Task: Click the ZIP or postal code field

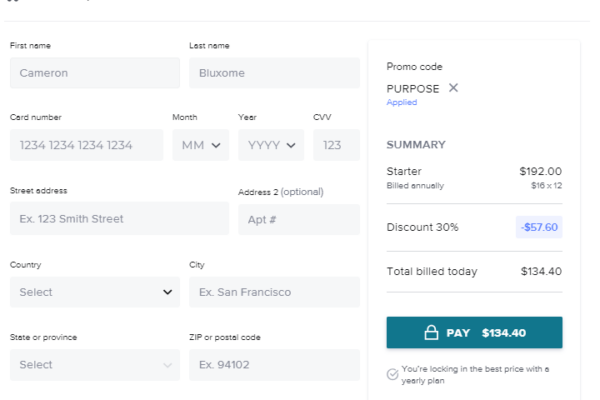Action: coord(274,365)
